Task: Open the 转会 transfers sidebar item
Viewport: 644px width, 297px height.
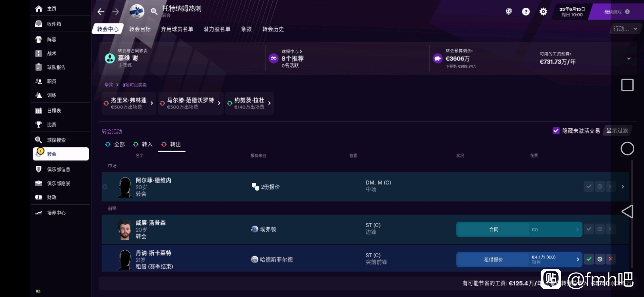Action: pos(61,154)
